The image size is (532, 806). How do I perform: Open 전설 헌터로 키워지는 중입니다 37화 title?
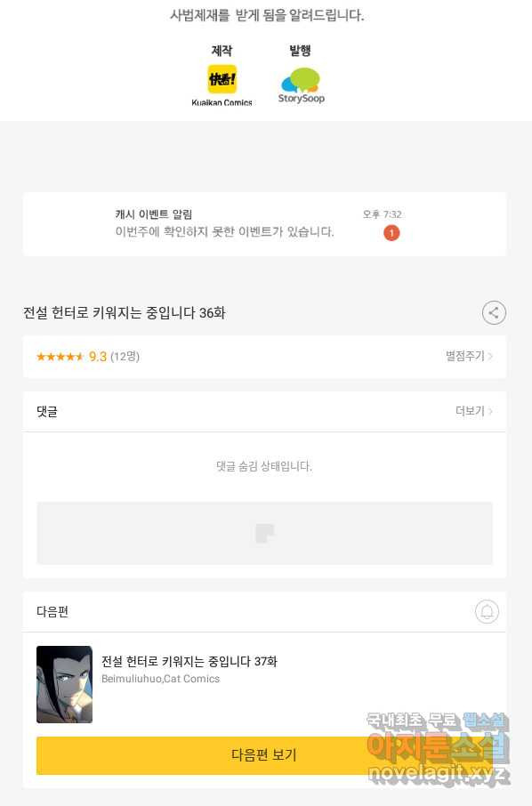point(189,661)
